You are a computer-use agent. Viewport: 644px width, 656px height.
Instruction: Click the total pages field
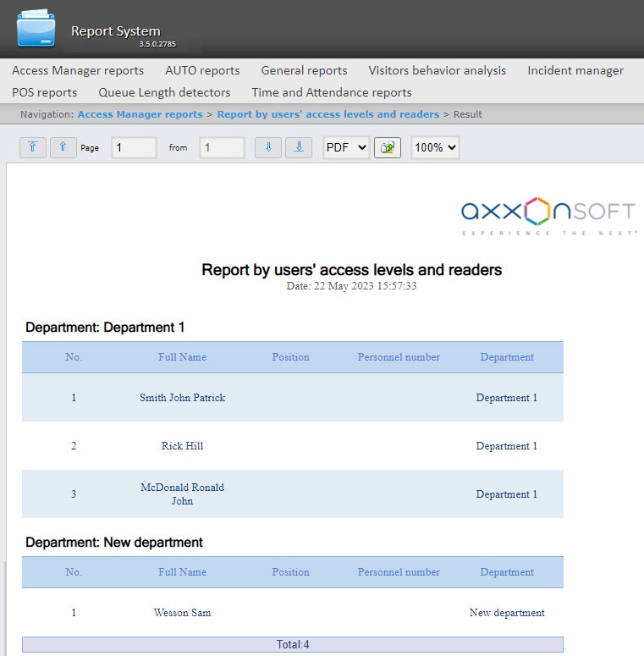click(x=222, y=147)
